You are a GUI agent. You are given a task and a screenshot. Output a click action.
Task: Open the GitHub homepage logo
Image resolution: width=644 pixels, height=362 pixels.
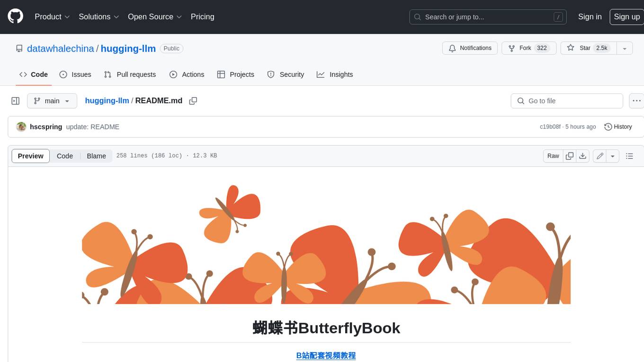[15, 17]
